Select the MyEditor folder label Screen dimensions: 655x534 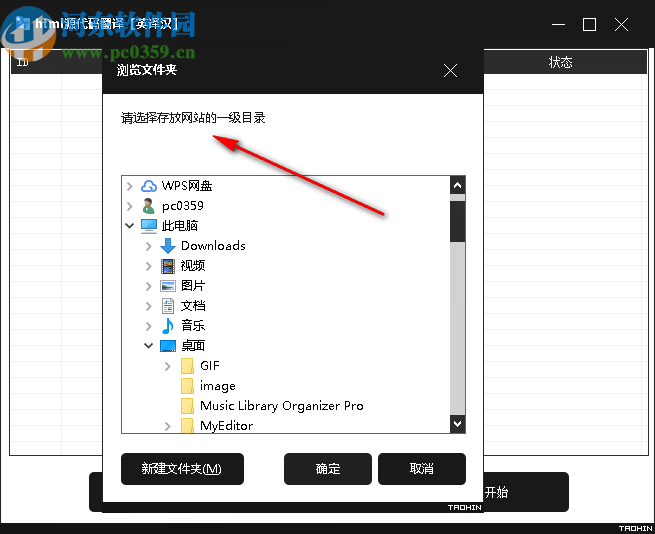[226, 426]
